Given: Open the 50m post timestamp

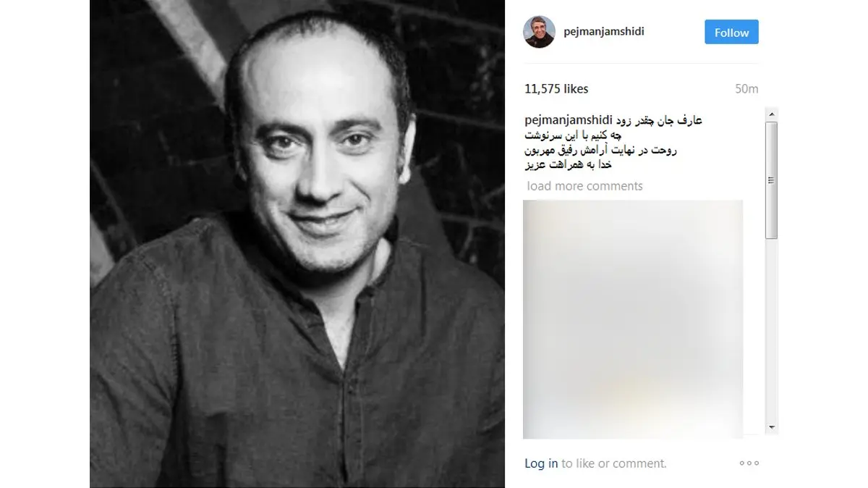Looking at the screenshot, I should pyautogui.click(x=746, y=89).
